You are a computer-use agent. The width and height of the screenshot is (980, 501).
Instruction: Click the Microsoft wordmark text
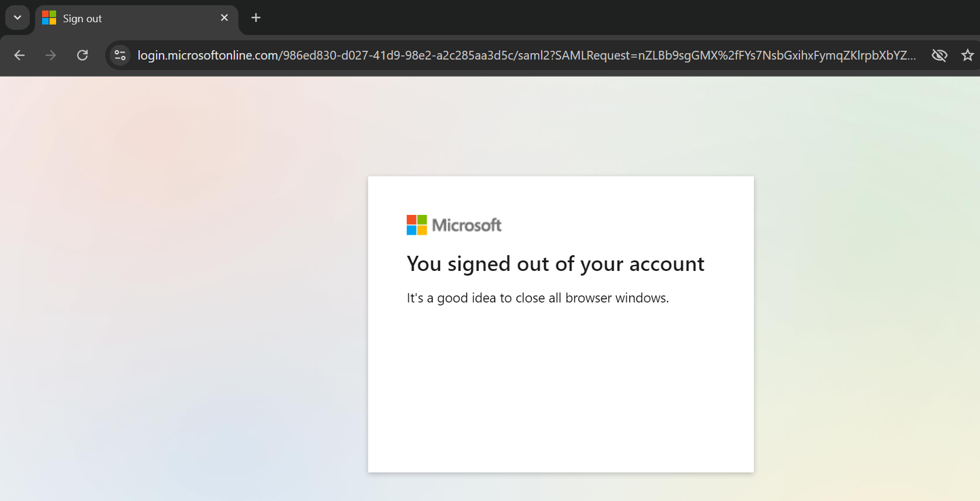point(466,225)
